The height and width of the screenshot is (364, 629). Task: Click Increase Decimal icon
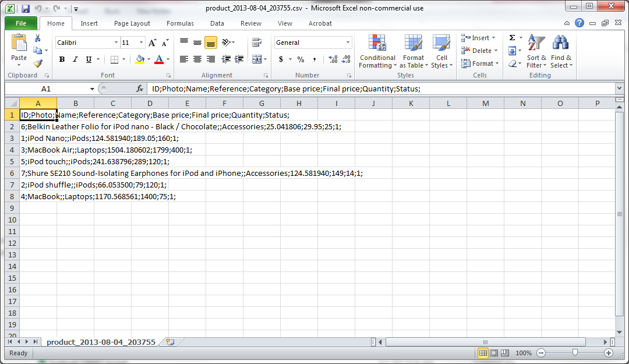click(333, 59)
